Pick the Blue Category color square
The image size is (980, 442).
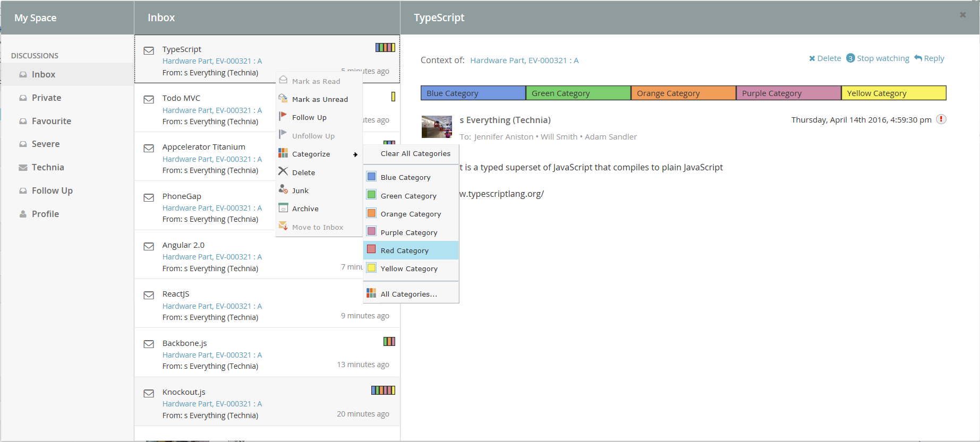[x=372, y=177]
